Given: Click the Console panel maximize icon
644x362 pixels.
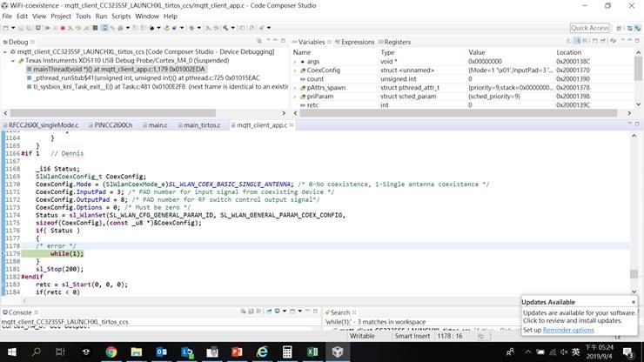Looking at the screenshot, I should coord(315,311).
